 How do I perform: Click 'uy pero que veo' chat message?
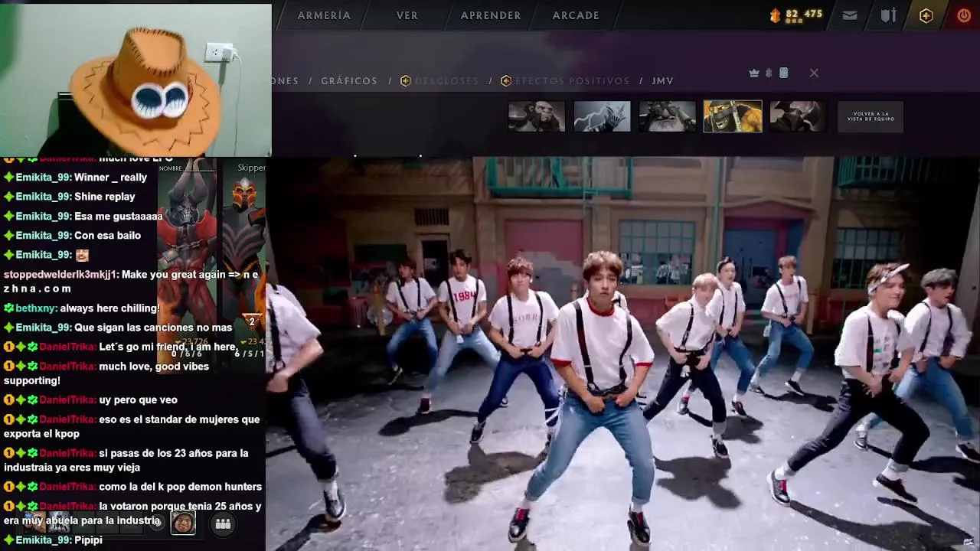pos(138,399)
